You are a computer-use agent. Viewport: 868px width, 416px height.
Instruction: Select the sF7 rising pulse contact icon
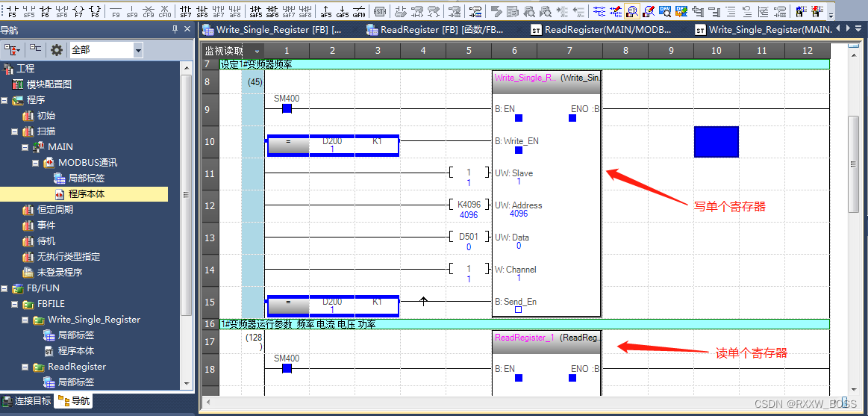pos(186,11)
